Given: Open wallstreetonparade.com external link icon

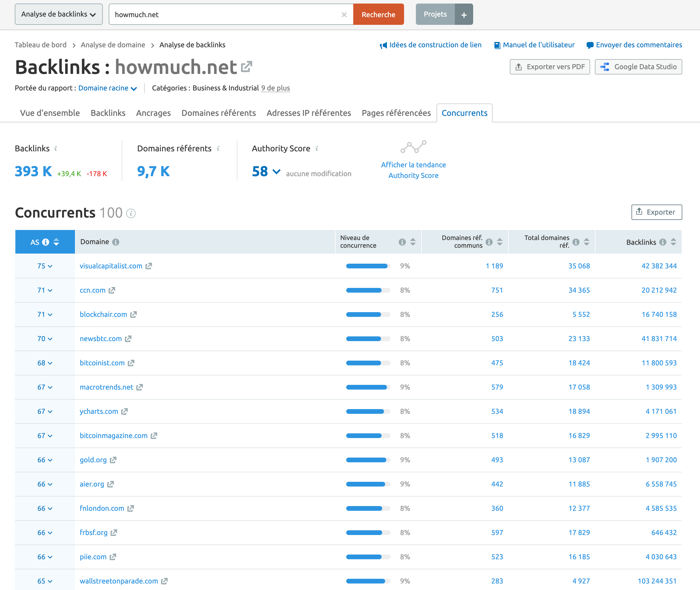Looking at the screenshot, I should point(165,581).
